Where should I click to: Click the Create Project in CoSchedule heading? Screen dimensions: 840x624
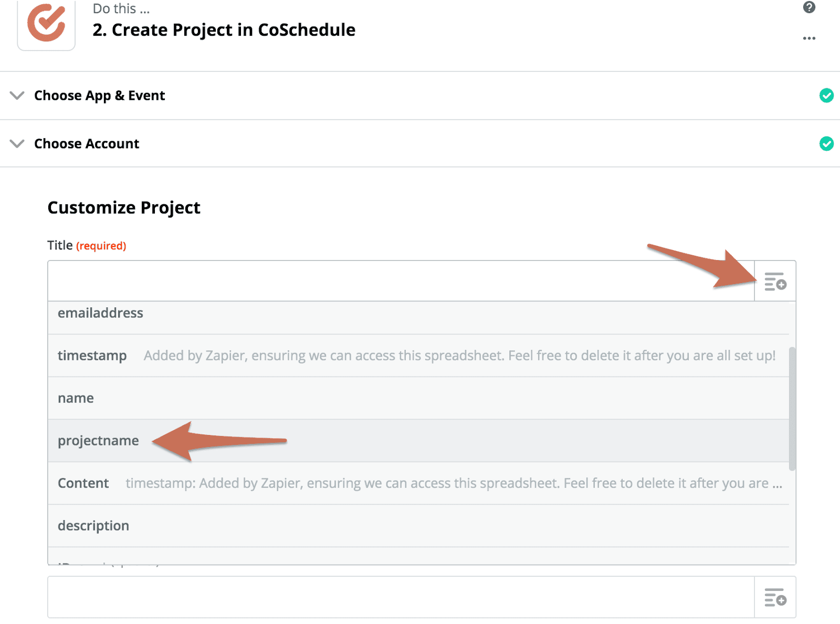224,30
